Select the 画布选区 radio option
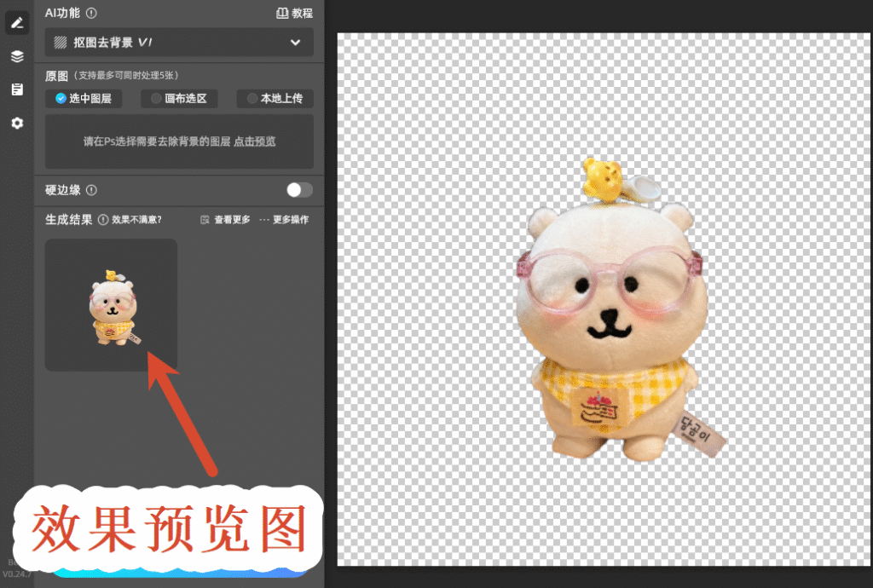This screenshot has width=873, height=588. (x=179, y=99)
